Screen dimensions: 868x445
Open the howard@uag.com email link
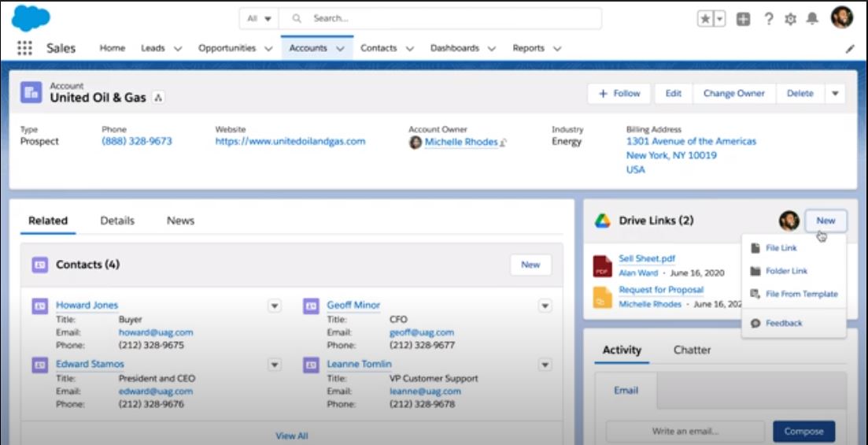(x=156, y=332)
